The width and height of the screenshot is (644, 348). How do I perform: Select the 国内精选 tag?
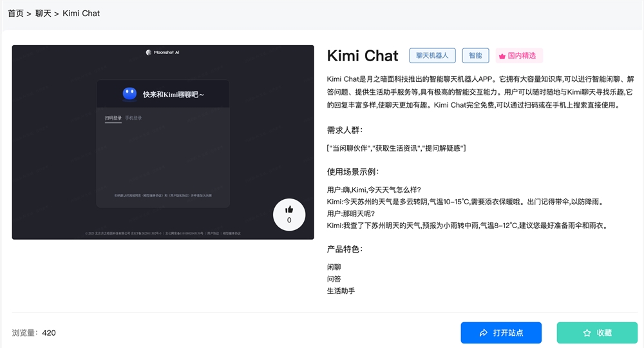(519, 55)
